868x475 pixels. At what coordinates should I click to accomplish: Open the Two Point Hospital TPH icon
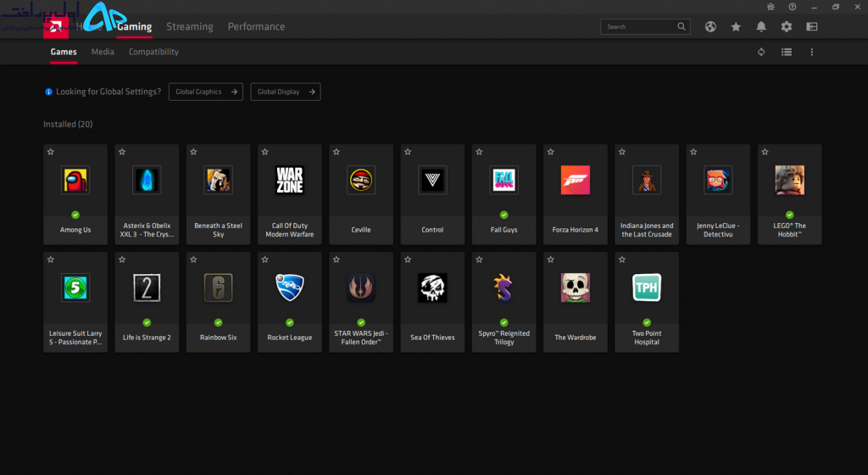pos(647,288)
